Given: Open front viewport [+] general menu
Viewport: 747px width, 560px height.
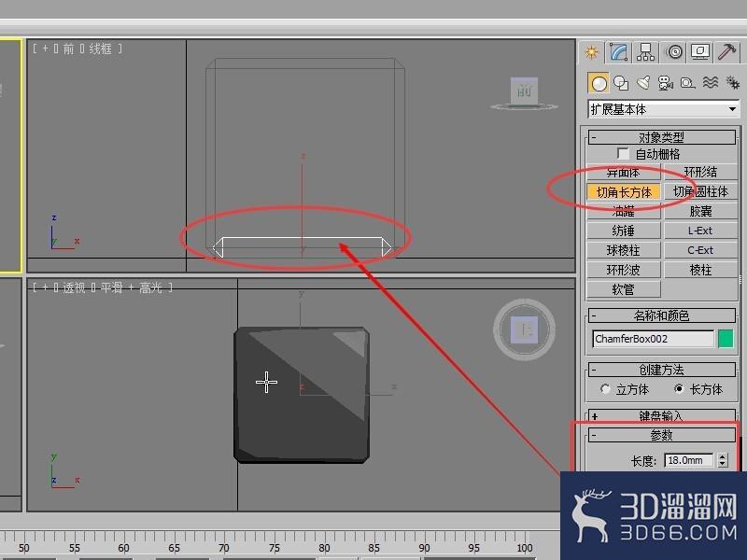Looking at the screenshot, I should coord(45,49).
